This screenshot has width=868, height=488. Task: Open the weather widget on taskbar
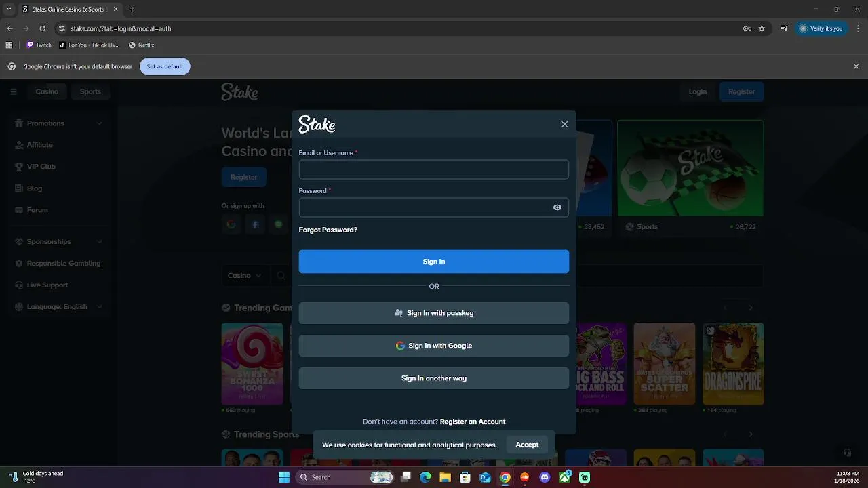coord(37,477)
